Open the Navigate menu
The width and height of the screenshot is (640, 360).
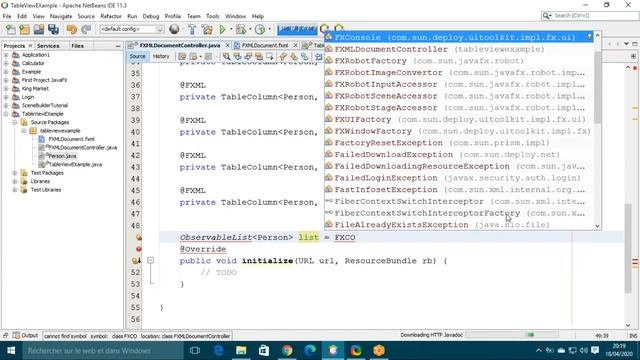[x=61, y=16]
